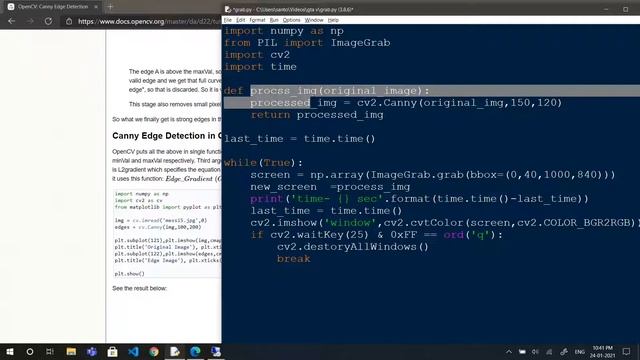Click 'cv2.Canny(original_img,150,120)' in code
This screenshot has width=640, height=360.
pyautogui.click(x=460, y=103)
